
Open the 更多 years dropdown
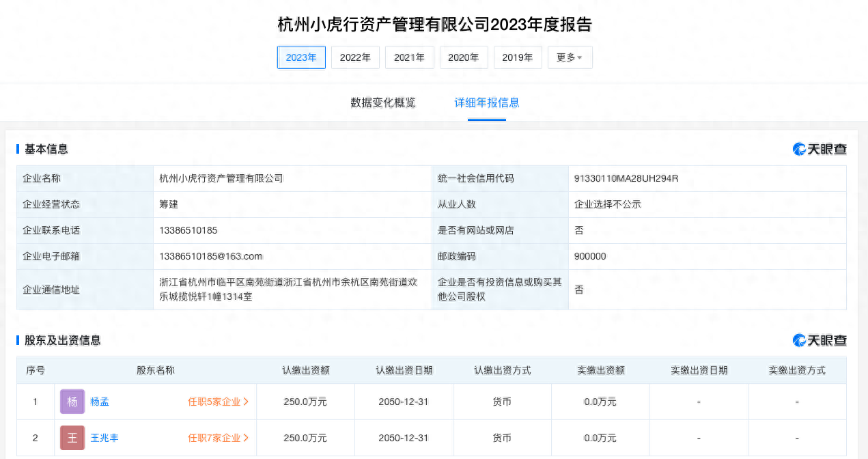point(570,57)
